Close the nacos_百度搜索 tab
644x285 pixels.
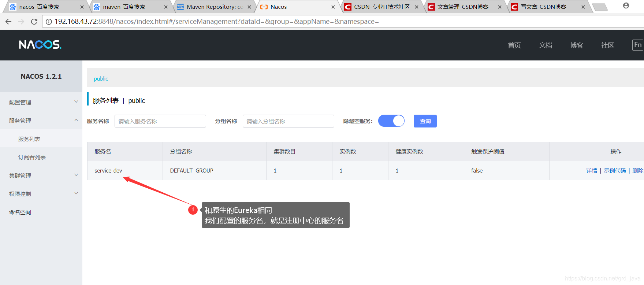click(82, 7)
